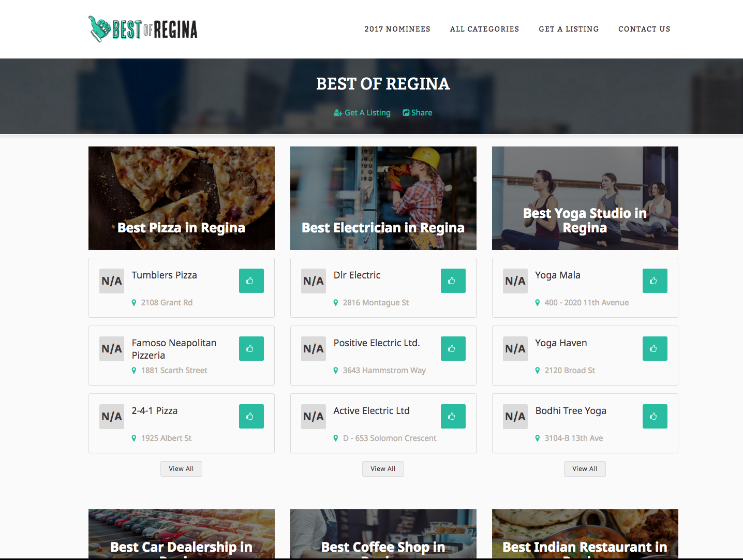The width and height of the screenshot is (743, 560).
Task: Like Famoso Neapolitan Pizzeria thumbs-up icon
Action: 251,348
